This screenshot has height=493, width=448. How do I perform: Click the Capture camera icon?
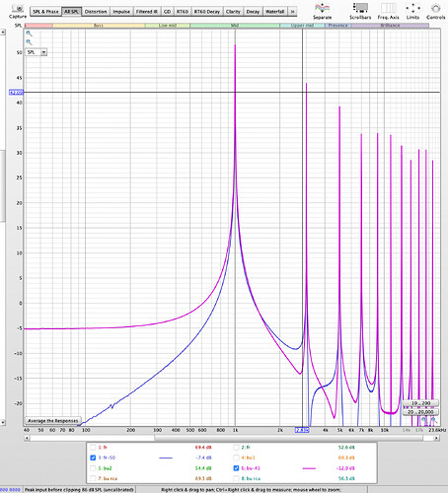click(19, 8)
